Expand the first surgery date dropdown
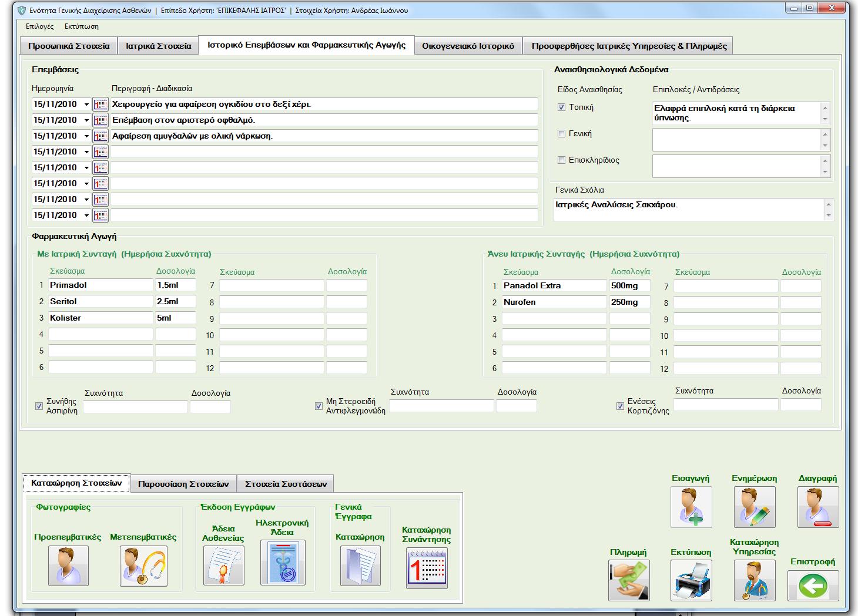 (x=86, y=105)
